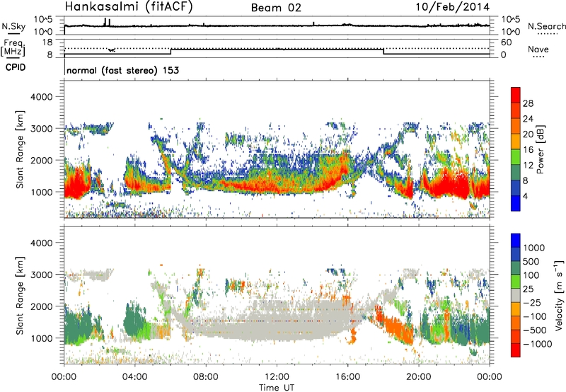Click the 'CPID' label
This screenshot has width=566, height=392.
(16, 67)
